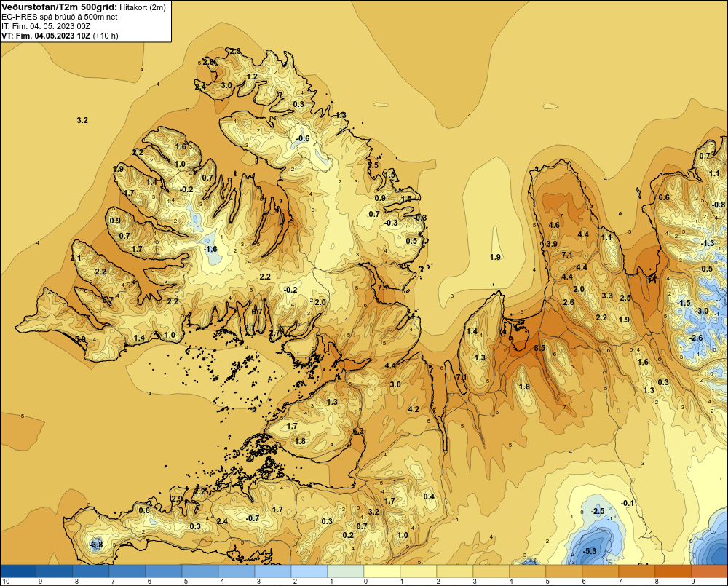Click the -0.1 temperature value
Image resolution: width=728 pixels, height=586 pixels.
coord(628,503)
